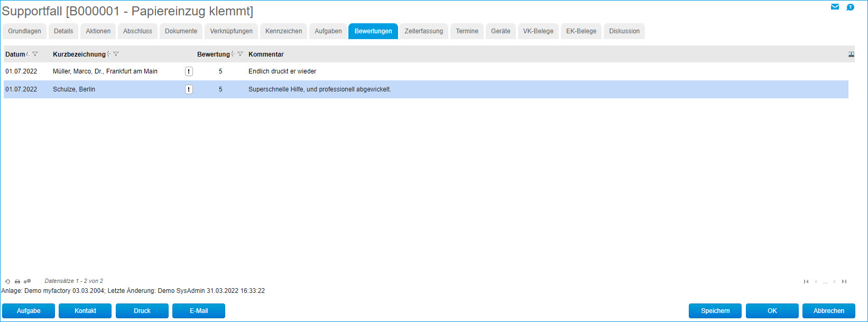868x322 pixels.
Task: Click the comment 'Endlich druckt er wieder'
Action: click(282, 71)
